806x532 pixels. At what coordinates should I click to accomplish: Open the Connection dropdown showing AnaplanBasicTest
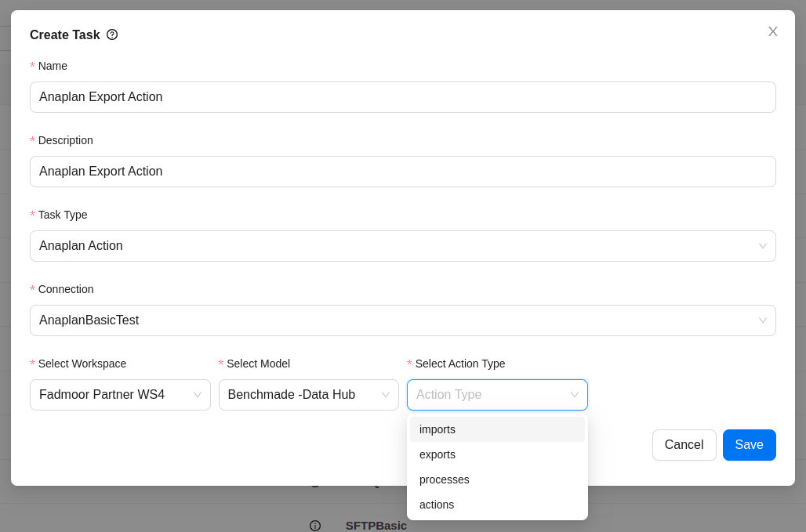[402, 320]
